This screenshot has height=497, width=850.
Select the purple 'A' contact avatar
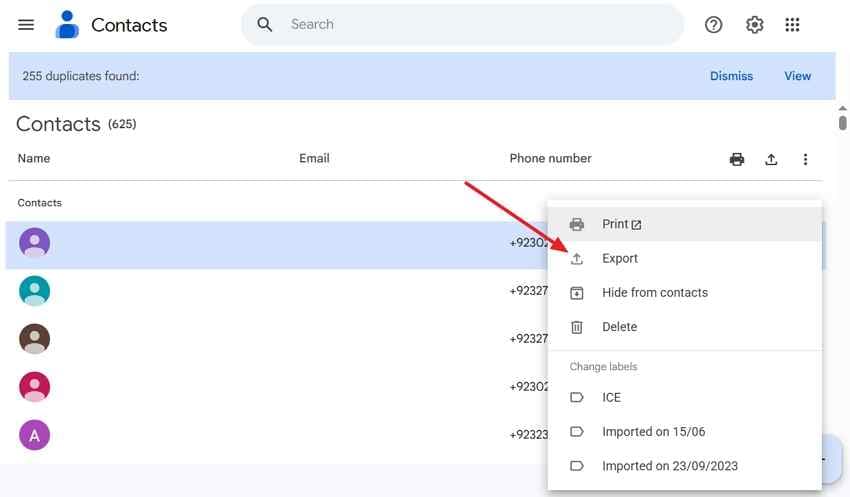coord(35,435)
